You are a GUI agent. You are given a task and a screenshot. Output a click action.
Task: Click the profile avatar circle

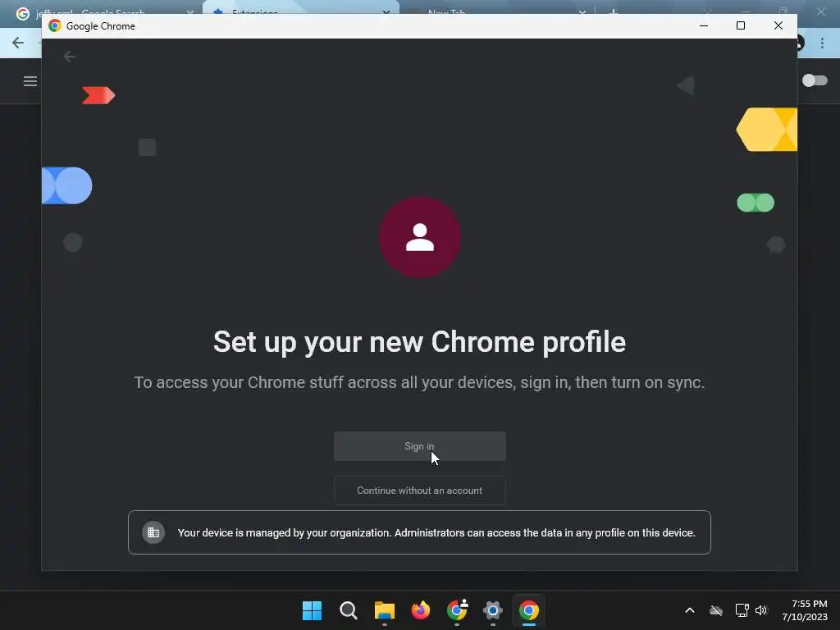pyautogui.click(x=420, y=237)
